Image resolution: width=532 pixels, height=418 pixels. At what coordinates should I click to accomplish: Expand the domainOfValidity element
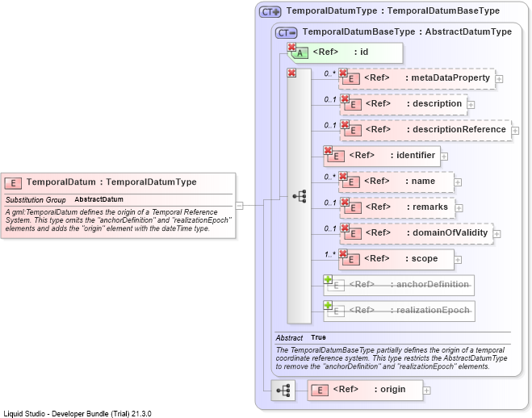(497, 234)
